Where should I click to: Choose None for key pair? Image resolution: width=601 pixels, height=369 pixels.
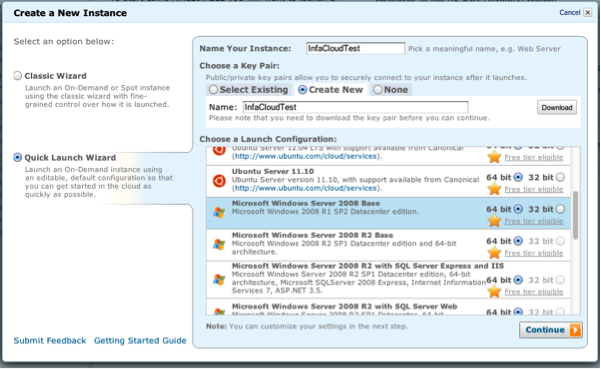coord(378,90)
